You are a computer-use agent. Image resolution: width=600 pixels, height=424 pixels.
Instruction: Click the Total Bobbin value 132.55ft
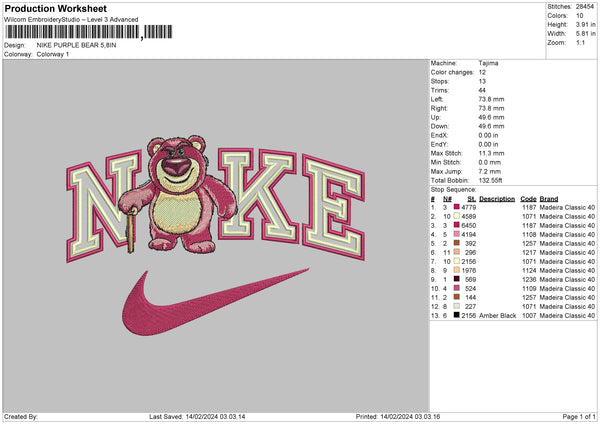click(x=490, y=180)
